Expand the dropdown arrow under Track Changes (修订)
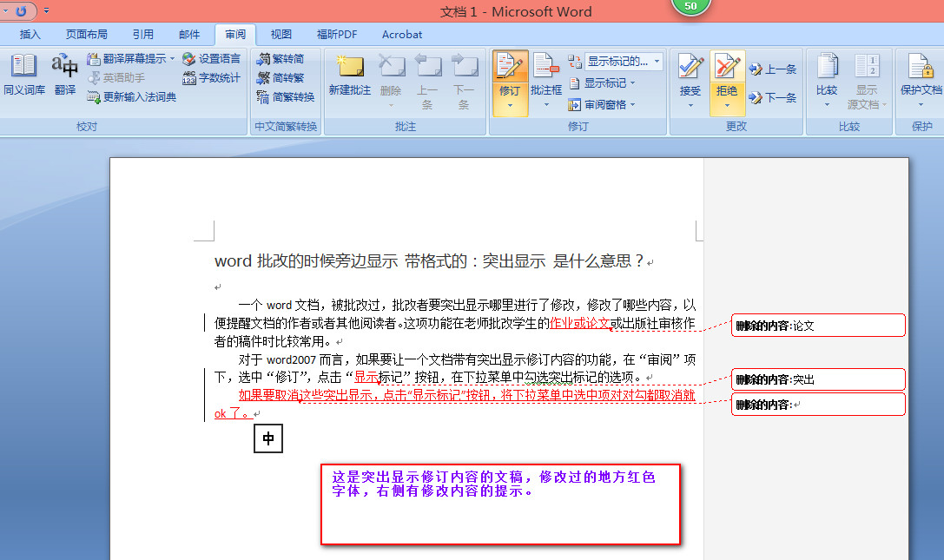944x560 pixels. point(510,106)
